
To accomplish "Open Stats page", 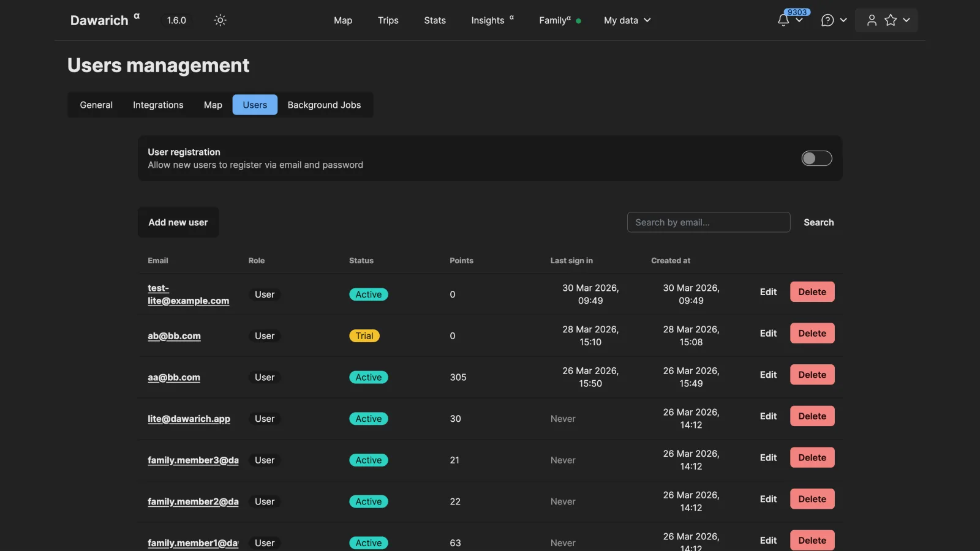I will coord(435,20).
